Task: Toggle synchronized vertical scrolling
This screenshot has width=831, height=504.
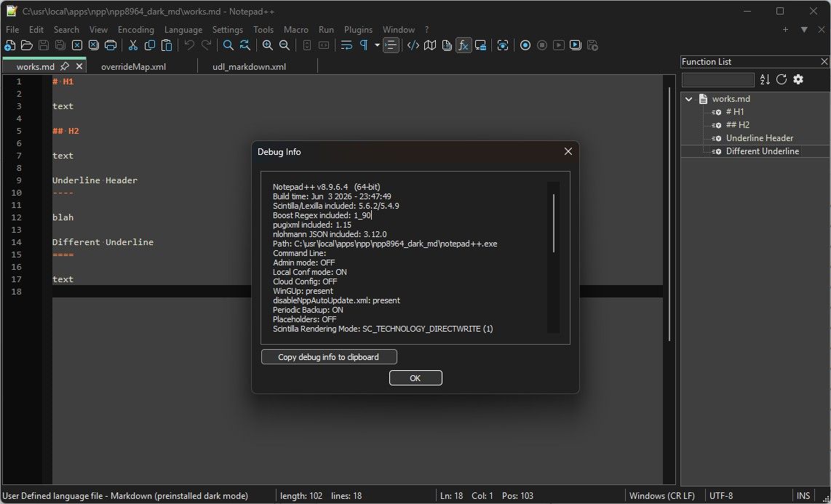Action: click(307, 46)
